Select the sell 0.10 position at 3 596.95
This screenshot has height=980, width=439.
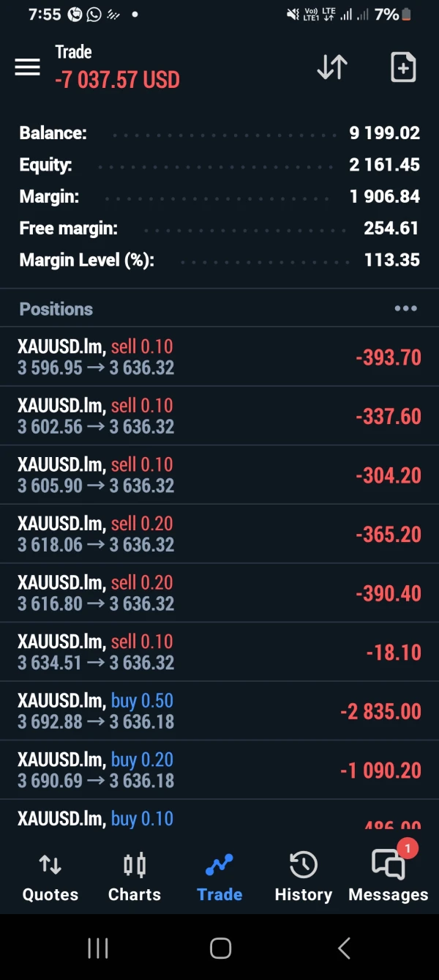point(219,357)
